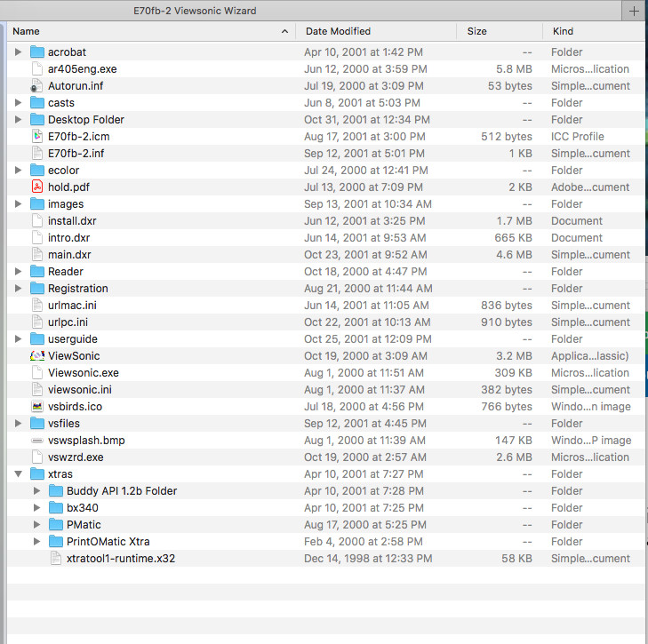Expand the Registration folder triangle
The width and height of the screenshot is (648, 644).
pyautogui.click(x=18, y=289)
